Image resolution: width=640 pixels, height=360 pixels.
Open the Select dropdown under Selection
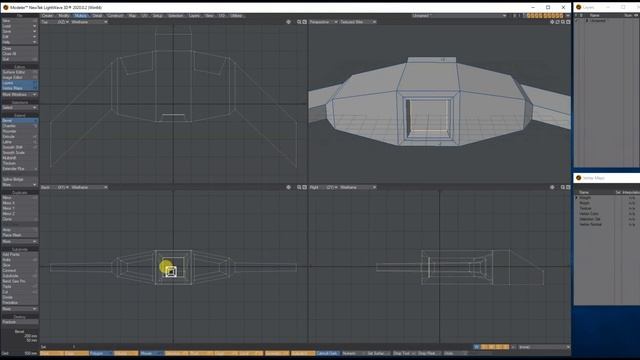(x=19, y=108)
